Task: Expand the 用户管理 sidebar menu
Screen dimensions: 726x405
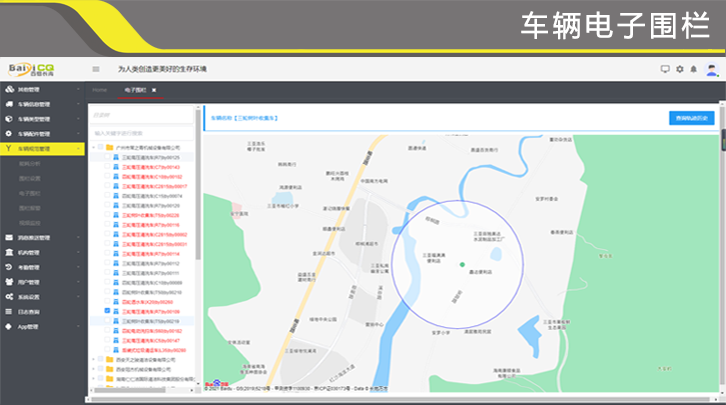Action: pyautogui.click(x=40, y=282)
